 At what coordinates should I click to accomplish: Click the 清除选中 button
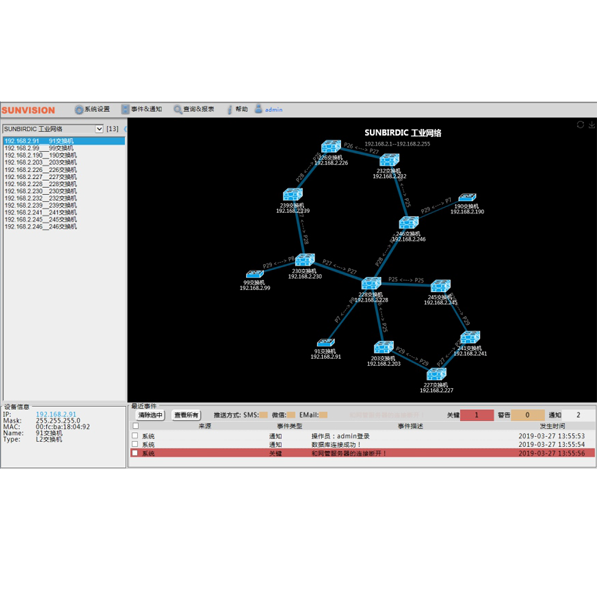coord(150,415)
